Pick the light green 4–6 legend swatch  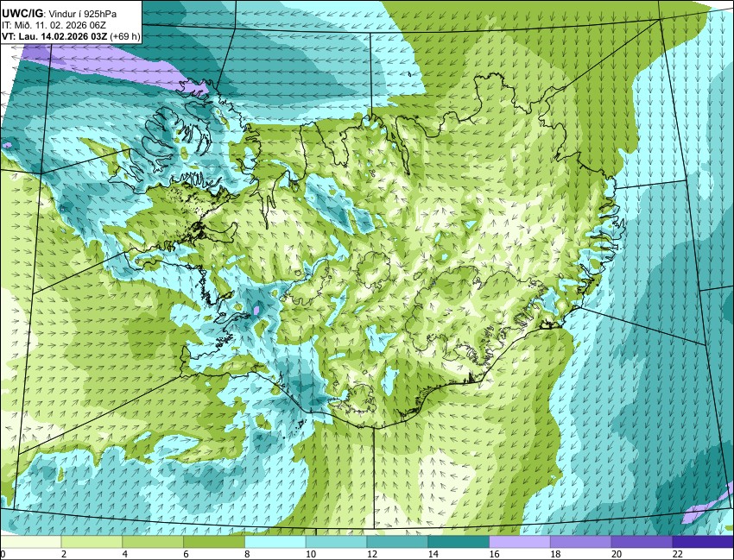pyautogui.click(x=153, y=542)
